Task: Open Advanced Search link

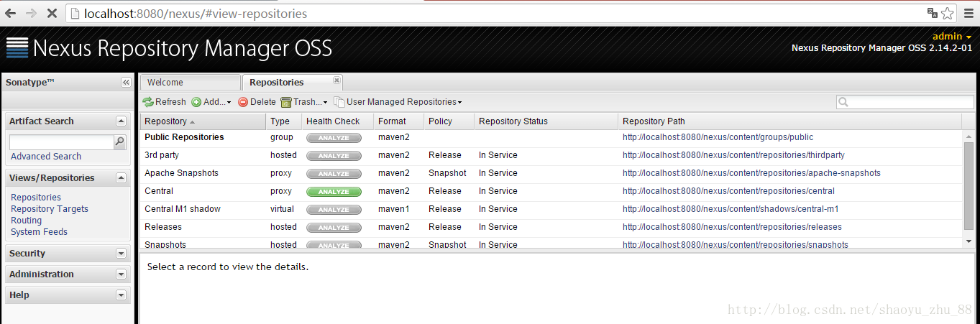Action: (46, 157)
